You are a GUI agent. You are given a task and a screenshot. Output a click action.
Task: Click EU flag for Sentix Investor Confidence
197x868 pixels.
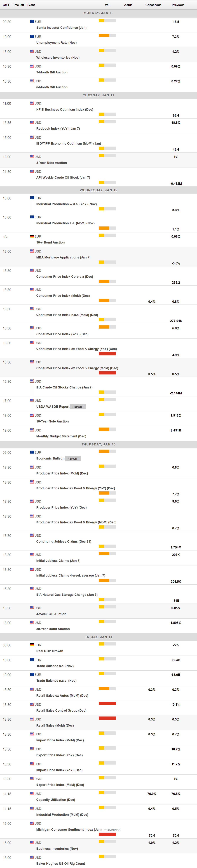click(32, 22)
